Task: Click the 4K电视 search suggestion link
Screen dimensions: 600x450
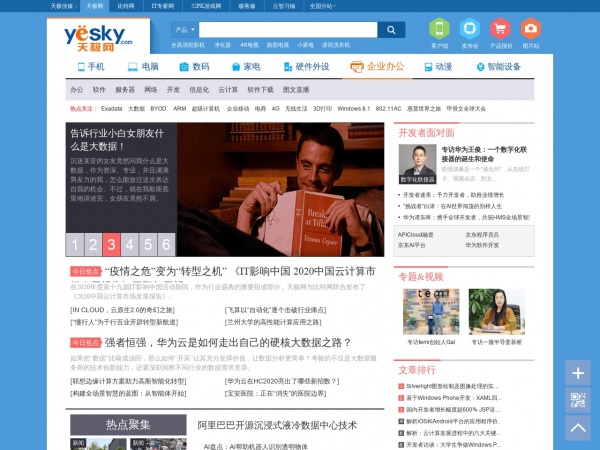Action: click(x=249, y=45)
